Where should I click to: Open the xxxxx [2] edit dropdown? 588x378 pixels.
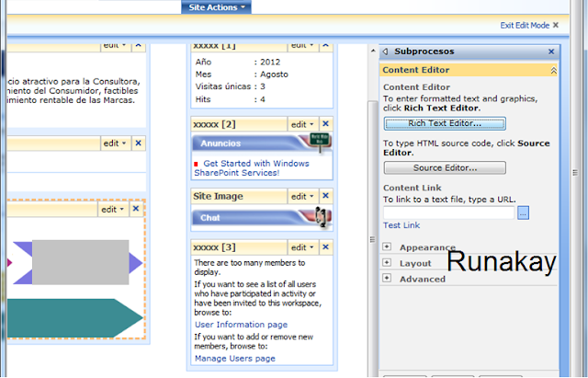pyautogui.click(x=302, y=124)
